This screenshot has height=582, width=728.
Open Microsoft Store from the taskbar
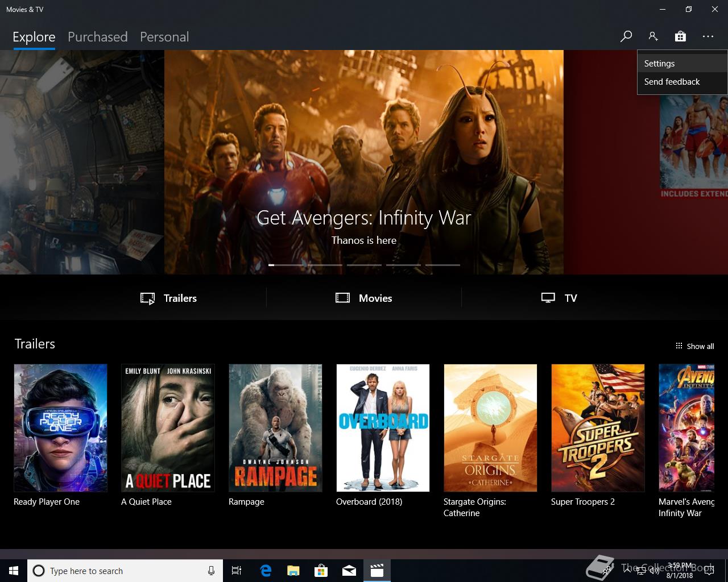point(321,571)
